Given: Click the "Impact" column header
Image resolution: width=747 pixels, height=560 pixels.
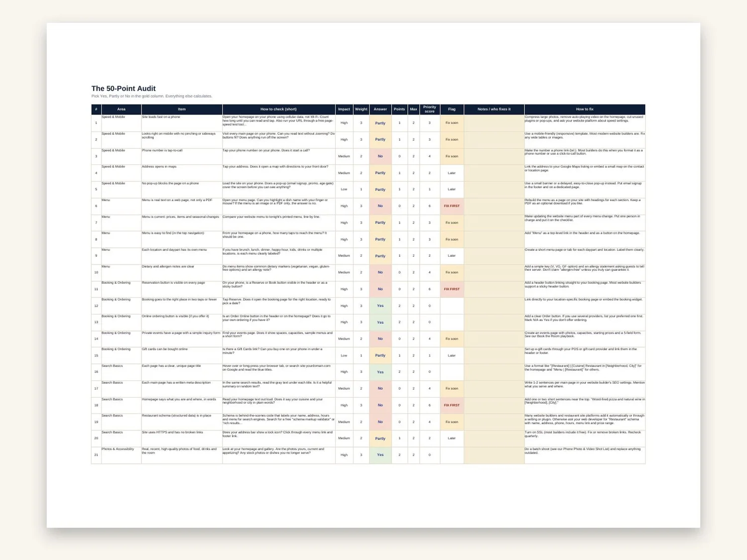Looking at the screenshot, I should [x=344, y=109].
